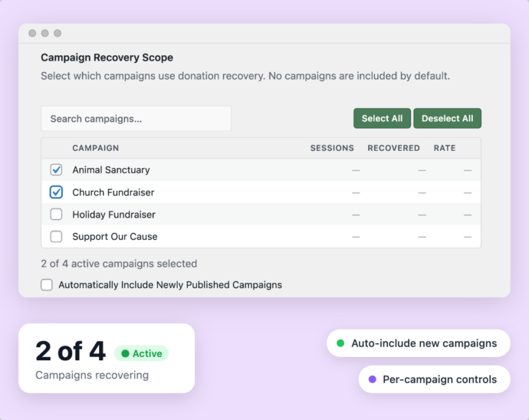Enable the Holiday Fundraiser checkbox
The height and width of the screenshot is (420, 529).
tap(56, 215)
